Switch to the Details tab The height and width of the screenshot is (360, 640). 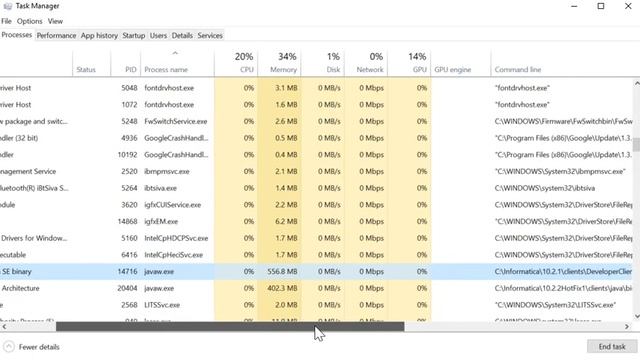[x=182, y=36]
